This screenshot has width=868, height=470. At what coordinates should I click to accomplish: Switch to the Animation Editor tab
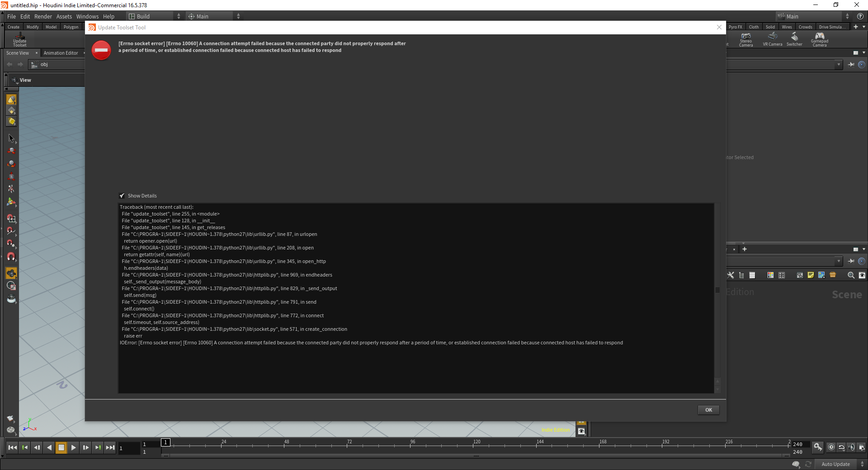pyautogui.click(x=61, y=53)
